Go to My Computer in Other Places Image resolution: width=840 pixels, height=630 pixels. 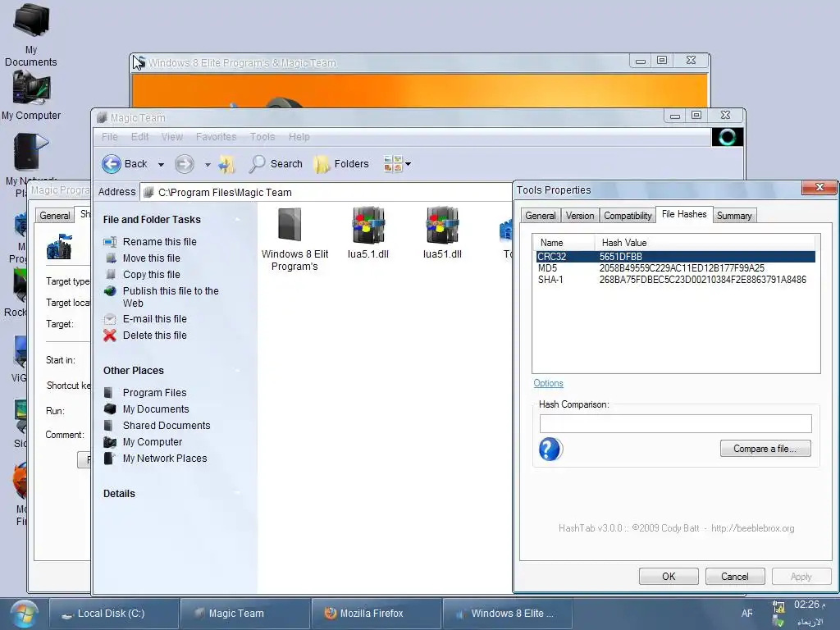(x=152, y=442)
